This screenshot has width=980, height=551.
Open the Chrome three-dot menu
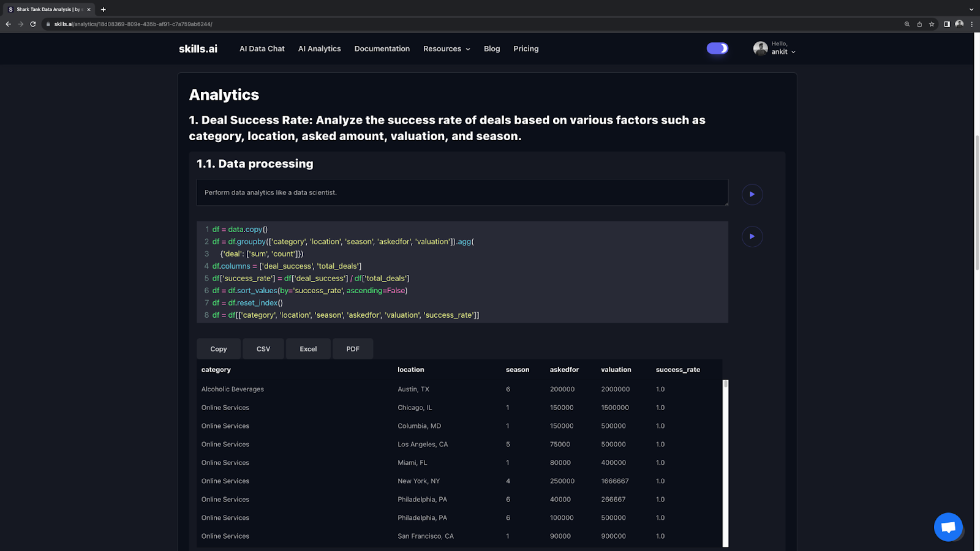pos(971,24)
